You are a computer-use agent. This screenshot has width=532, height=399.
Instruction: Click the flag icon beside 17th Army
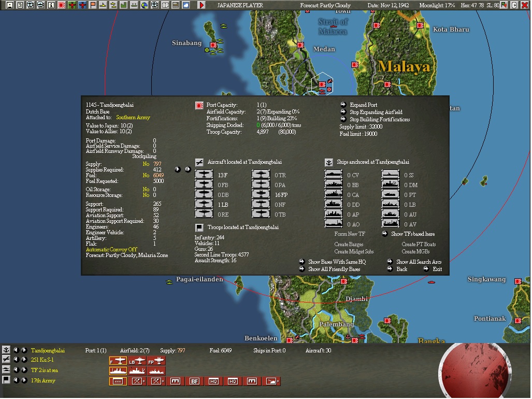[6, 380]
